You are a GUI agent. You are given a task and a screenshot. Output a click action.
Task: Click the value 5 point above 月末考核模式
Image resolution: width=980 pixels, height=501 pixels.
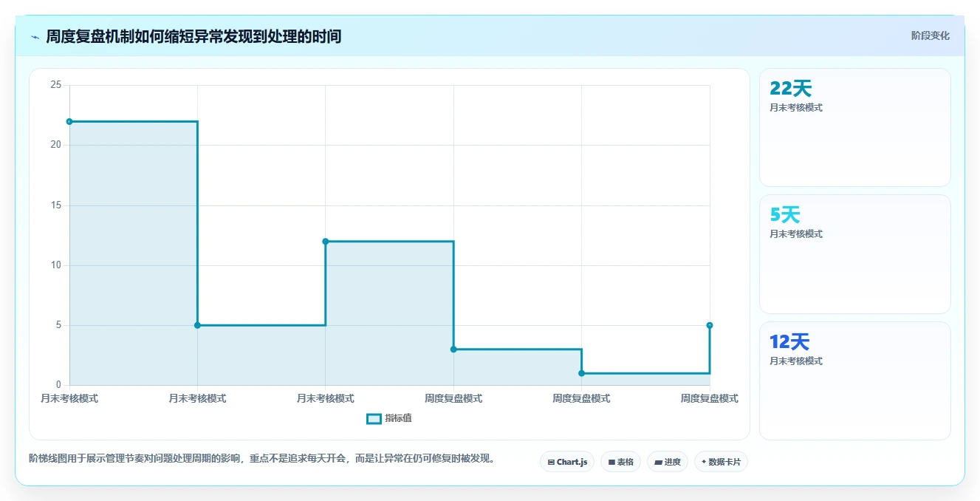[197, 325]
